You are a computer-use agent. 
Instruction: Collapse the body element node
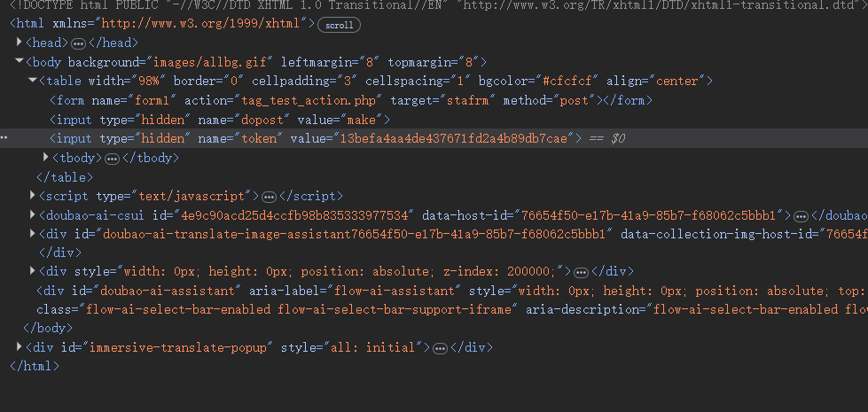pos(20,62)
